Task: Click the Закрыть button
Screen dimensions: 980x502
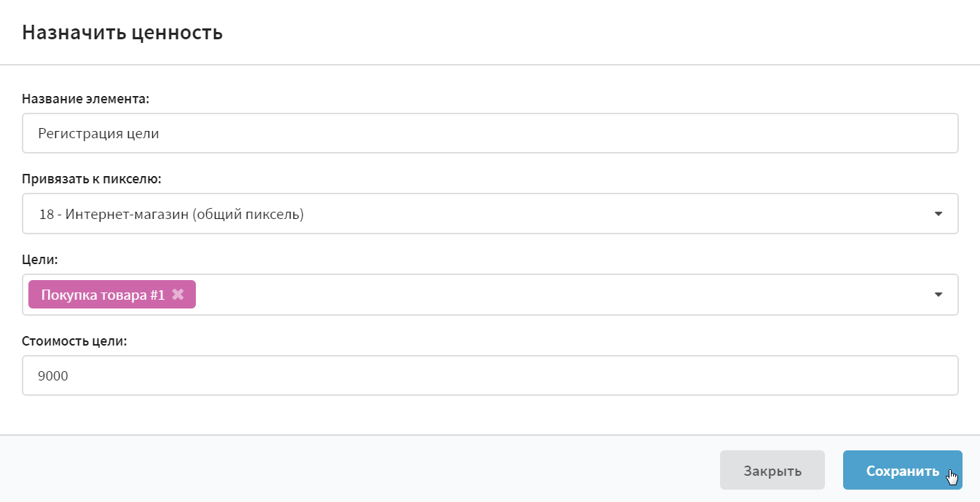Action: coord(772,470)
